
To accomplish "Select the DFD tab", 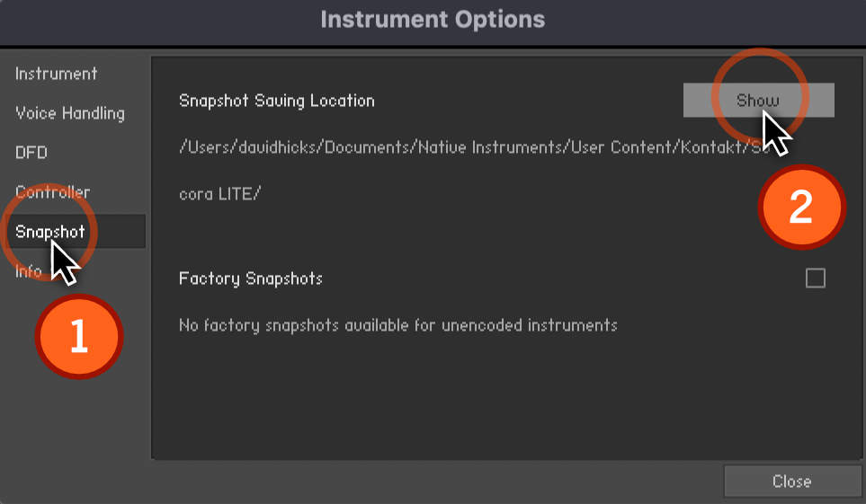I will [x=31, y=153].
